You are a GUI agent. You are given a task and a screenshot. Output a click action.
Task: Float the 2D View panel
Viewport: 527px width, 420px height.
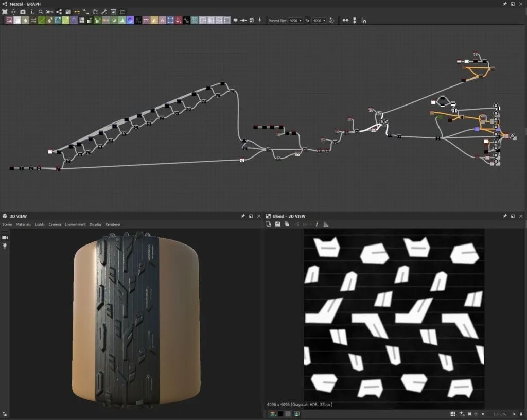(x=513, y=216)
